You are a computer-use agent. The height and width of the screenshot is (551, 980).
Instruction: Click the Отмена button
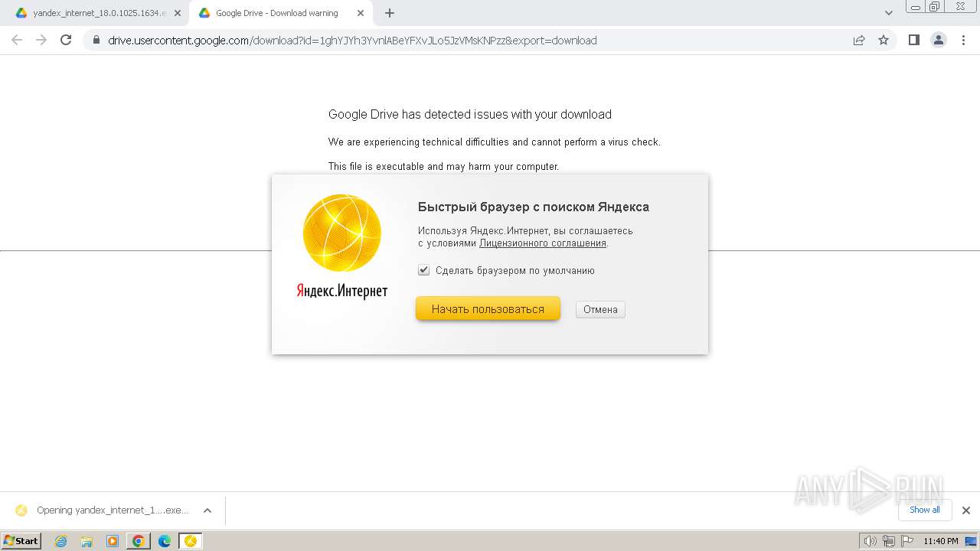pyautogui.click(x=600, y=309)
